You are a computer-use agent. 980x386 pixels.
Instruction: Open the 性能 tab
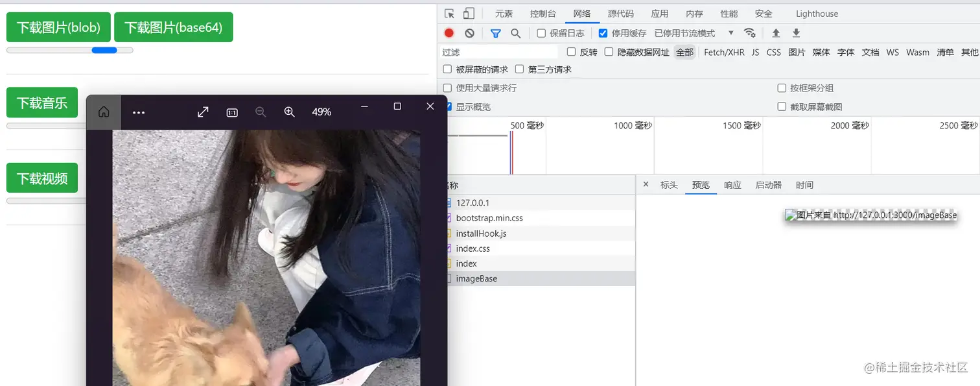coord(729,14)
